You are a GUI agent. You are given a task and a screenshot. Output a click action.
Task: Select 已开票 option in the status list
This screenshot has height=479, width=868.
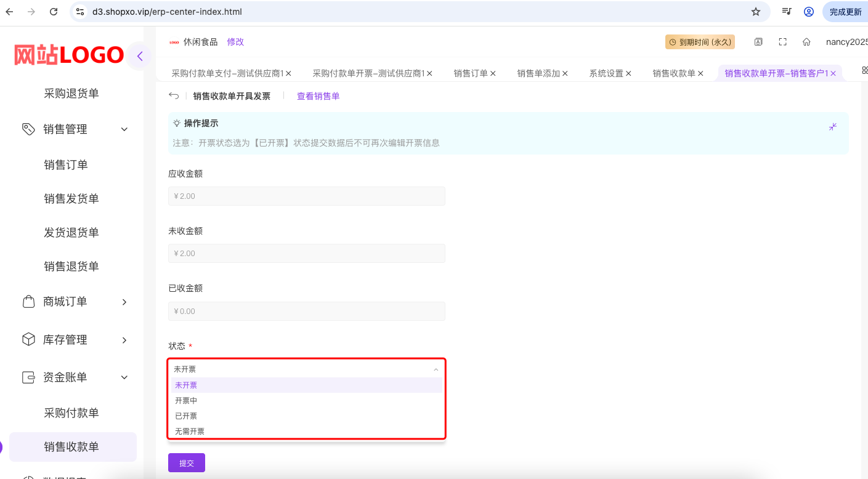click(x=306, y=416)
